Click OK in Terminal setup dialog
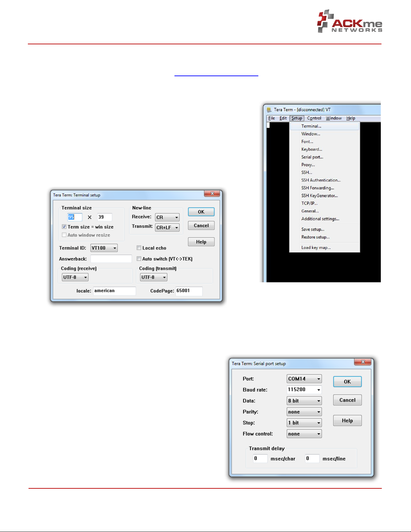411x532 pixels. 201,212
